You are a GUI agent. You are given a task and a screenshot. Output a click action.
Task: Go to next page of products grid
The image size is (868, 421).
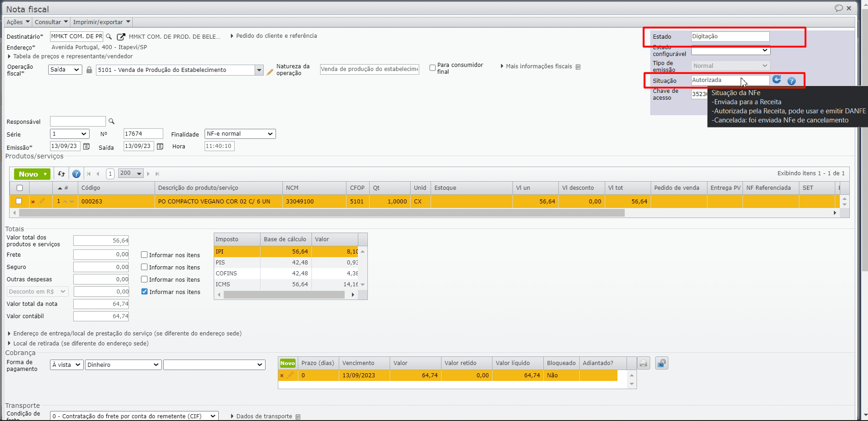tap(148, 174)
